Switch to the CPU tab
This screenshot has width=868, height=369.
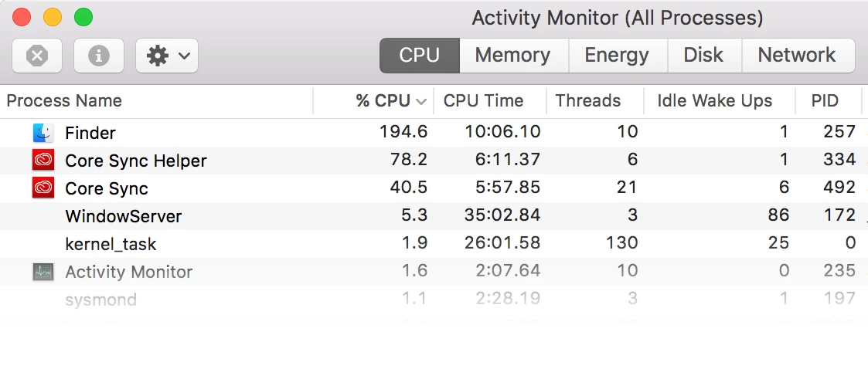(419, 56)
